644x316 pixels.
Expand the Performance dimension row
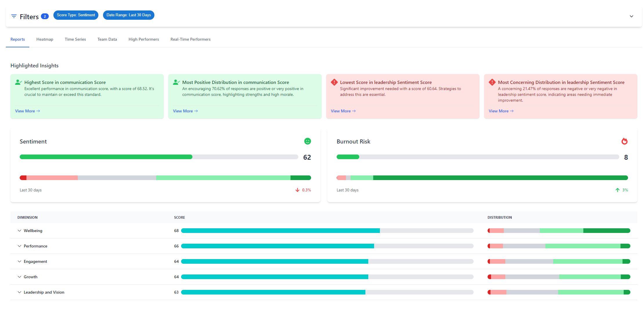(19, 246)
